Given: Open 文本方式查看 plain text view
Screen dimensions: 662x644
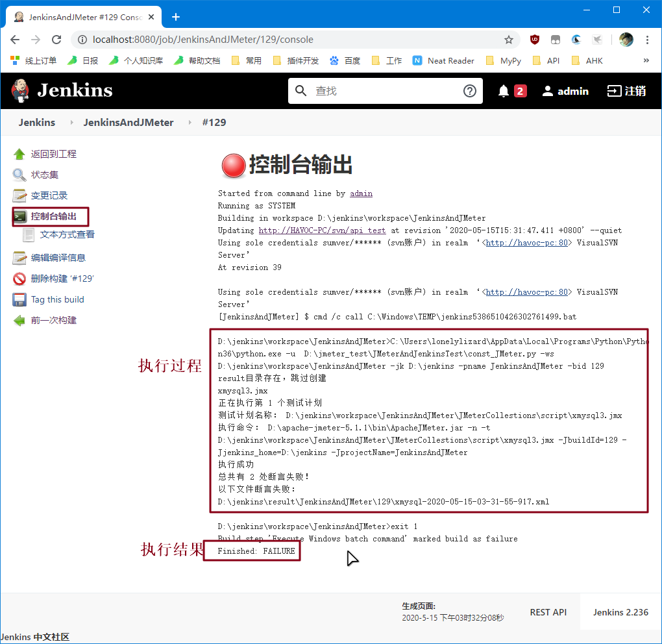Looking at the screenshot, I should pyautogui.click(x=67, y=235).
